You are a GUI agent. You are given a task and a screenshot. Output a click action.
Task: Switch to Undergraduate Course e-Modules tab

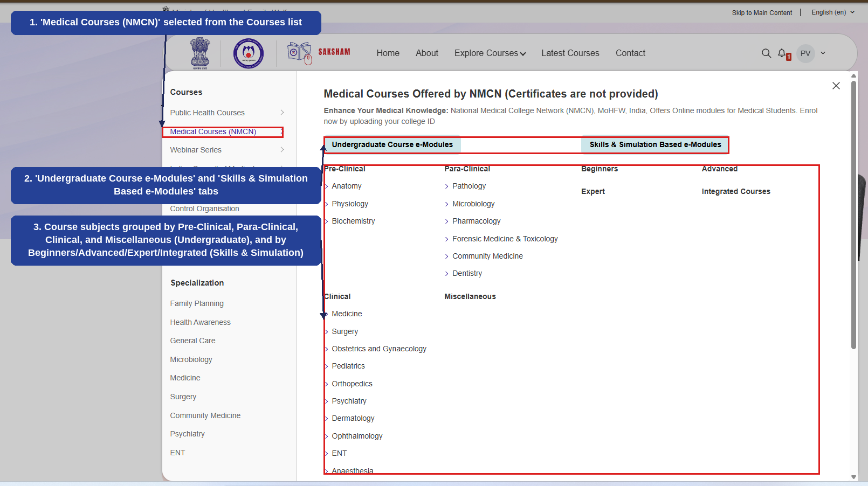coord(392,144)
